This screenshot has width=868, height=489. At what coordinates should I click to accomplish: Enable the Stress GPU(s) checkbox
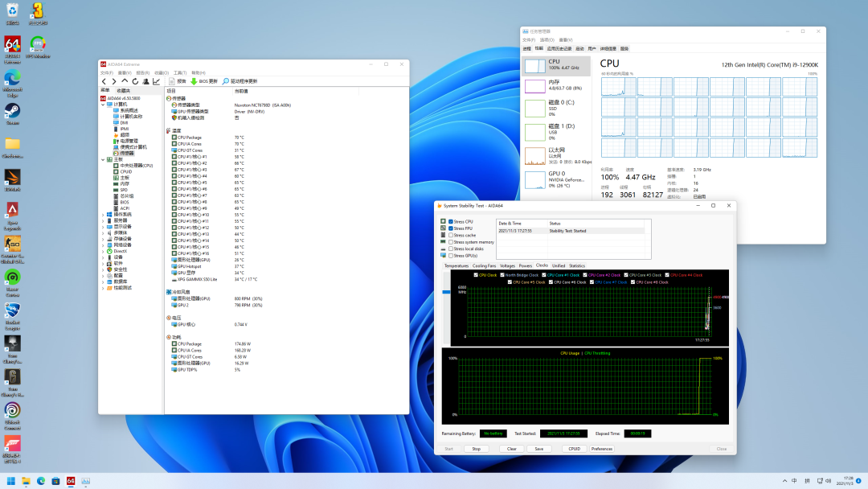[x=451, y=256]
